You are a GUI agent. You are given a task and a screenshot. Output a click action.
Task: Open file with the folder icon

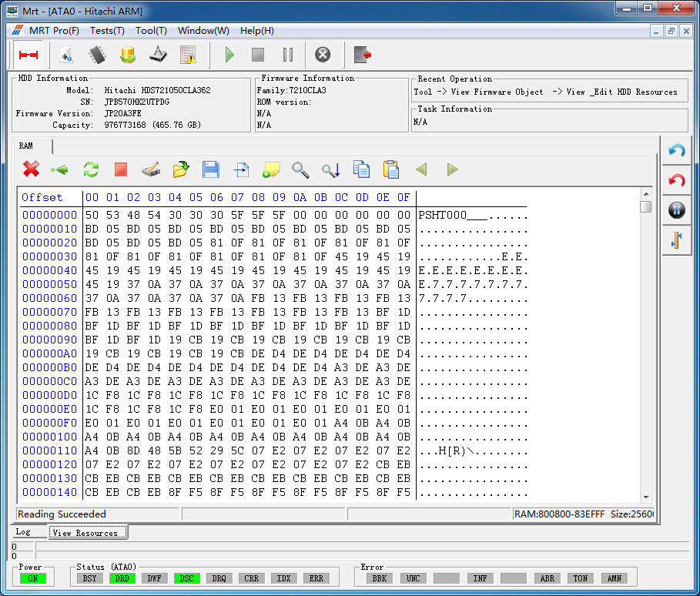click(181, 169)
